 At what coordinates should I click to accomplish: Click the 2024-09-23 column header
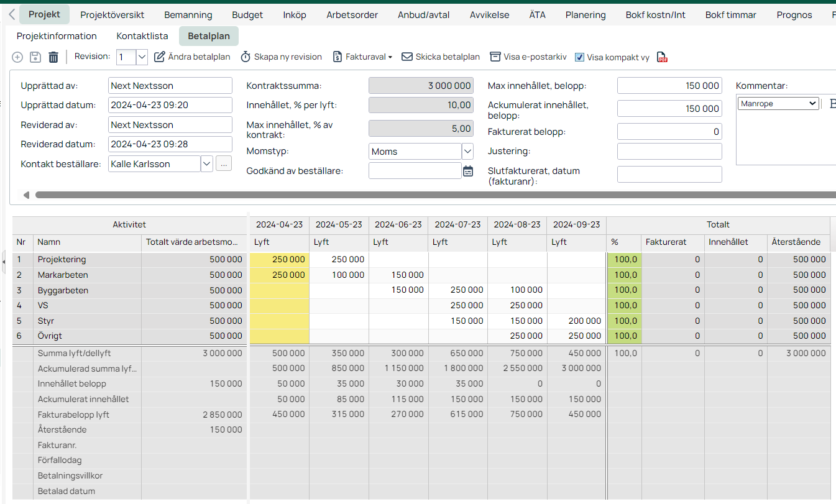pos(576,224)
